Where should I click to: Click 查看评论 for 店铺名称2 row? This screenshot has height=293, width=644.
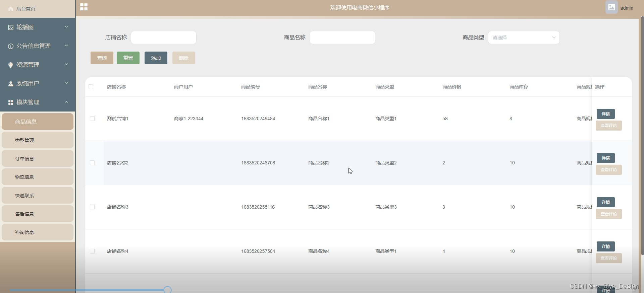(x=609, y=170)
